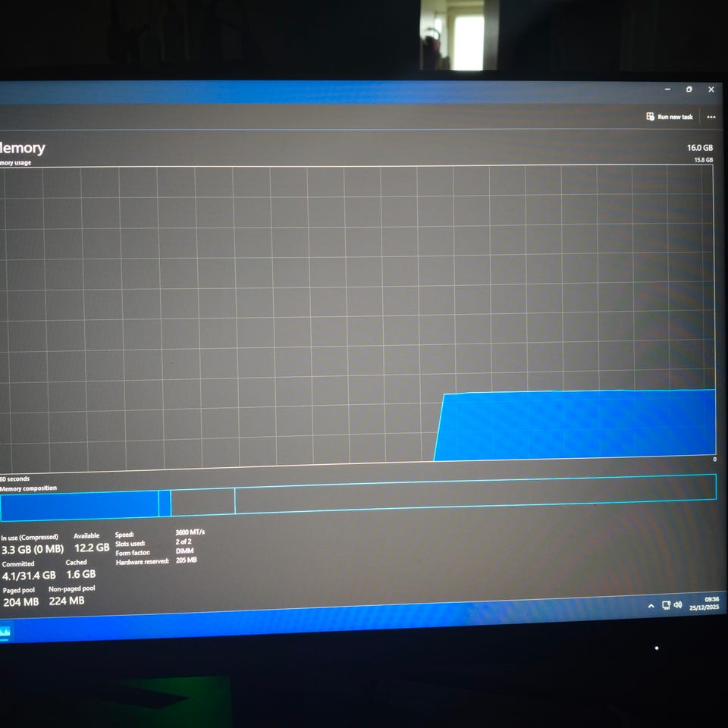This screenshot has height=728, width=728.
Task: Click the Memory page heading
Action: 23,148
